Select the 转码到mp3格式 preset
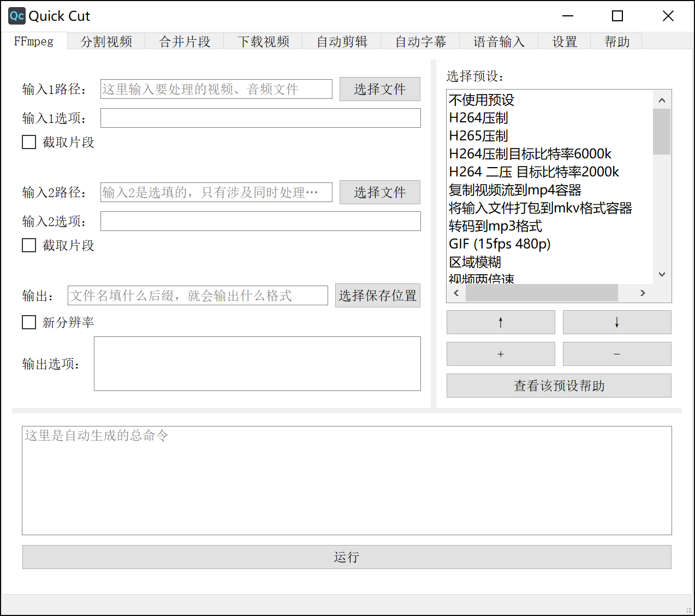The image size is (695, 616). 493,226
